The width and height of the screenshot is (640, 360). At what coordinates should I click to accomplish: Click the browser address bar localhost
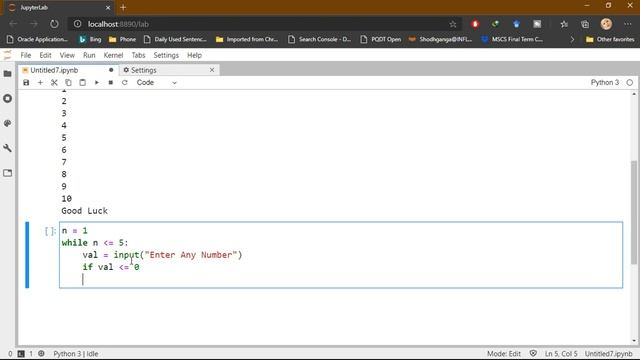(265, 24)
